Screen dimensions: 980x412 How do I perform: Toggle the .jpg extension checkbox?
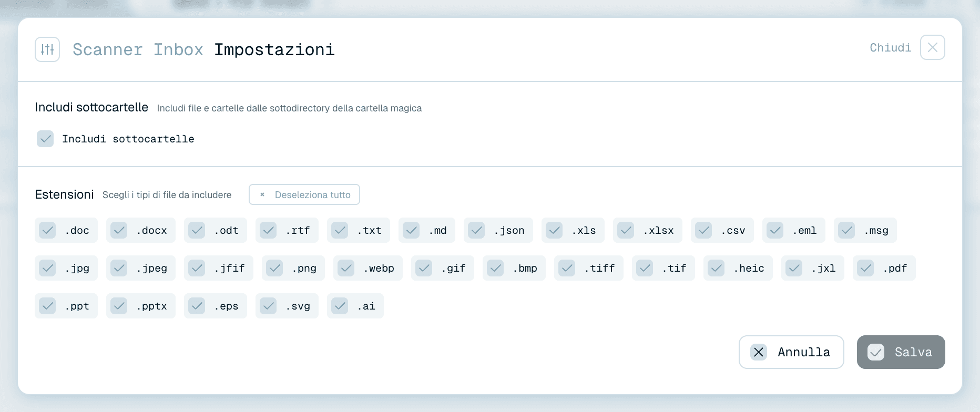pos(47,268)
